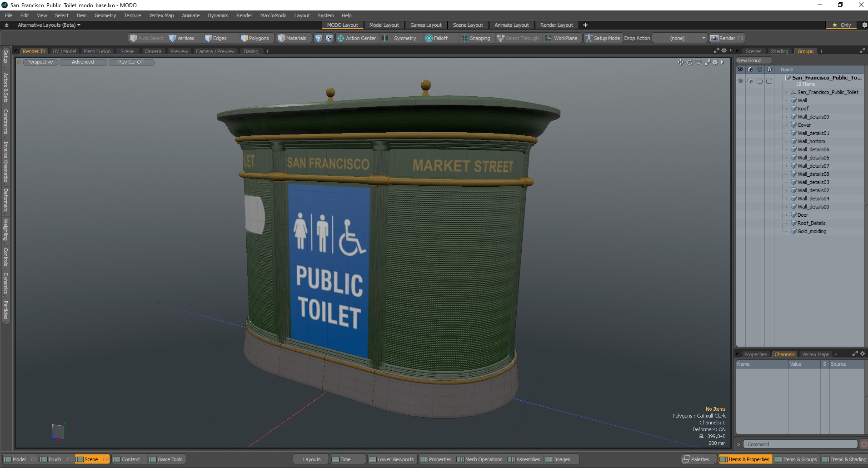Toggle Snapping in the toolbar
Image resolution: width=868 pixels, height=468 pixels.
(476, 38)
